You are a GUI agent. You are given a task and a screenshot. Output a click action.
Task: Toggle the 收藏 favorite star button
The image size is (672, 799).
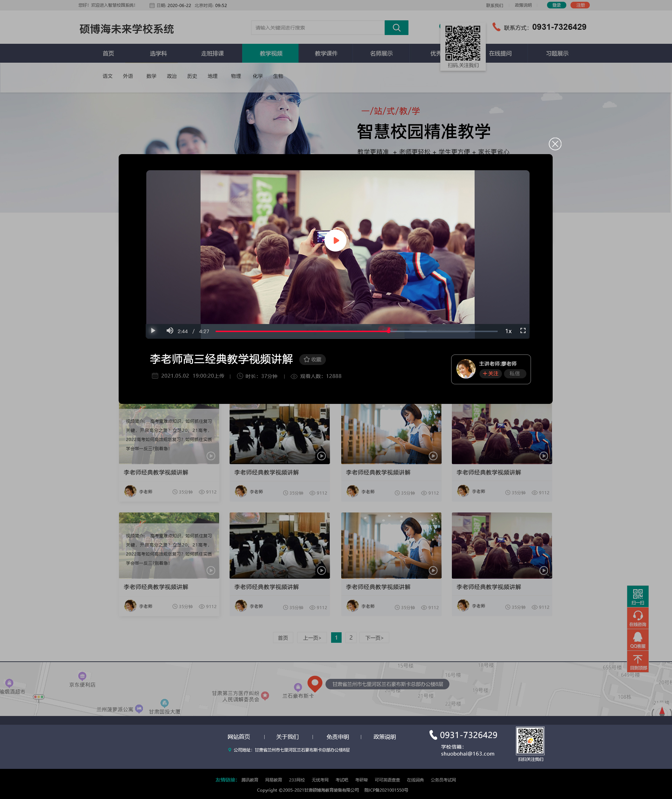tap(313, 359)
